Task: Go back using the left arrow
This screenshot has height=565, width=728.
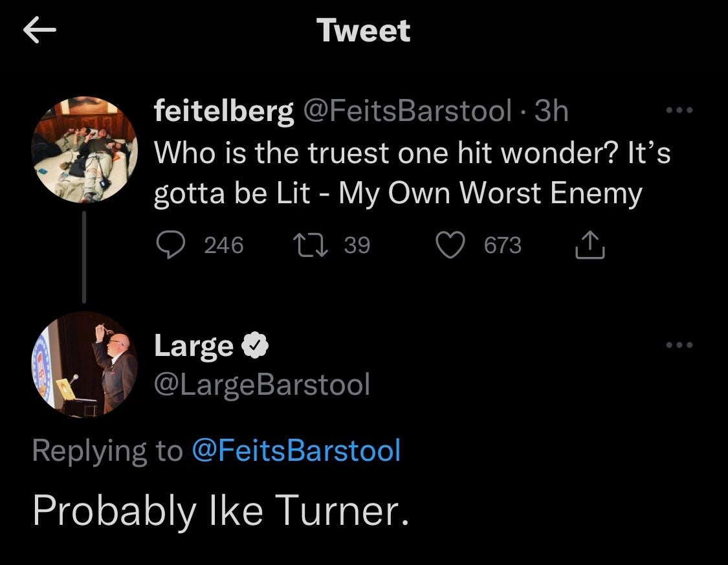Action: (x=40, y=31)
